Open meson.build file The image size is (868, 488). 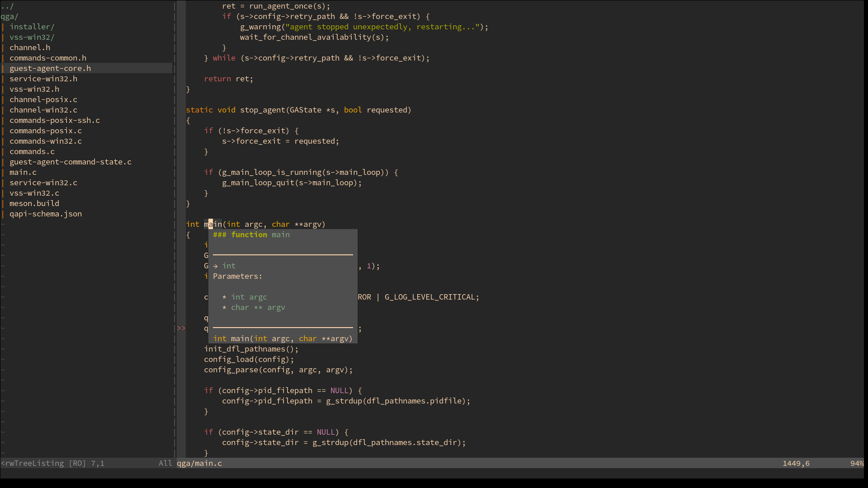click(x=34, y=203)
